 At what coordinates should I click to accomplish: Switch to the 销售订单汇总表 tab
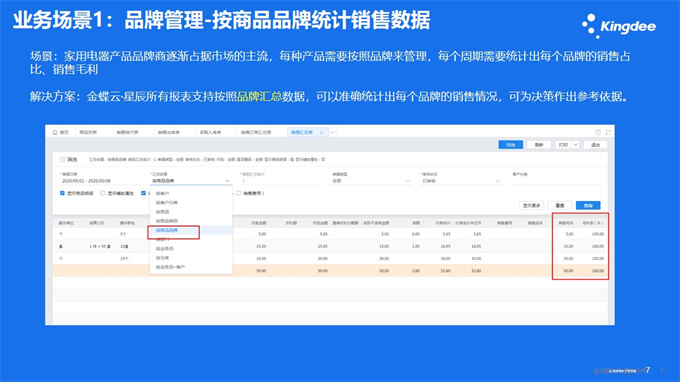tap(256, 132)
